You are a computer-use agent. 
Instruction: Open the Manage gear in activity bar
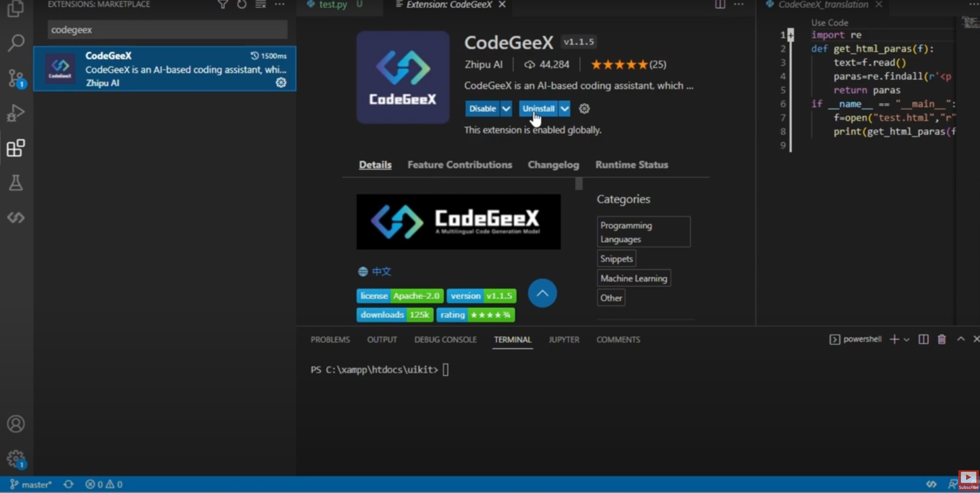(x=16, y=459)
